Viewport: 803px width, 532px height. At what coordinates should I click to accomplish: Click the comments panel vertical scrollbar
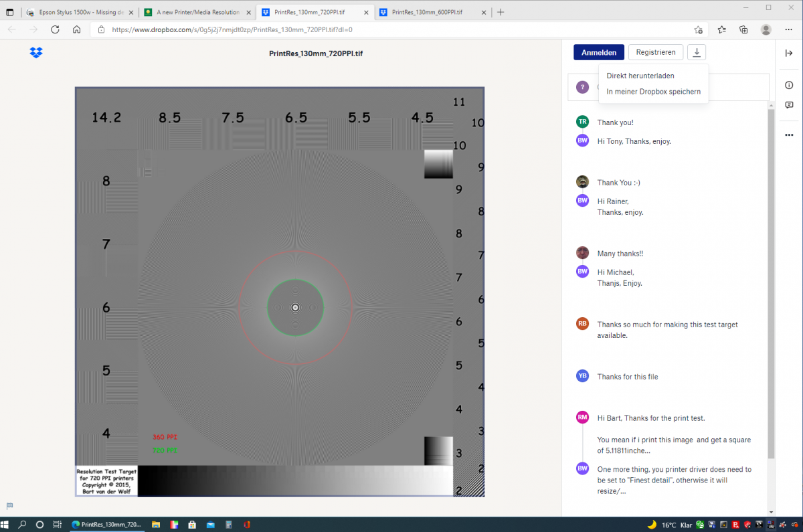(x=771, y=281)
